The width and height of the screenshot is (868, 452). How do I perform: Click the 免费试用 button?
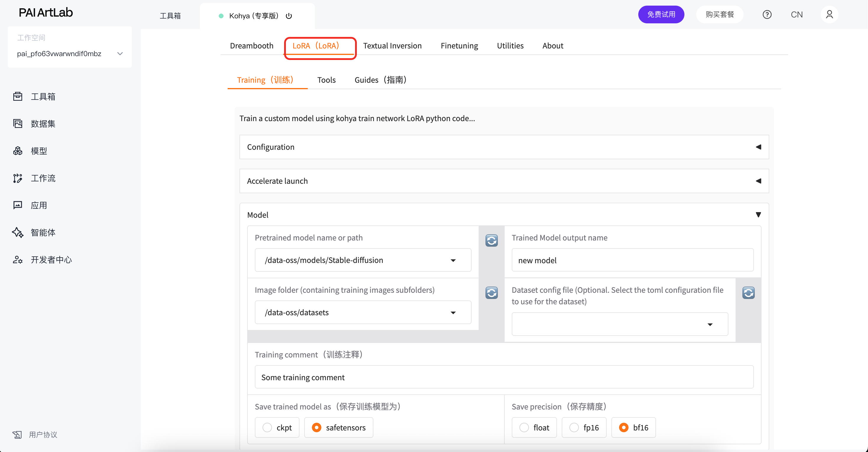pos(661,14)
